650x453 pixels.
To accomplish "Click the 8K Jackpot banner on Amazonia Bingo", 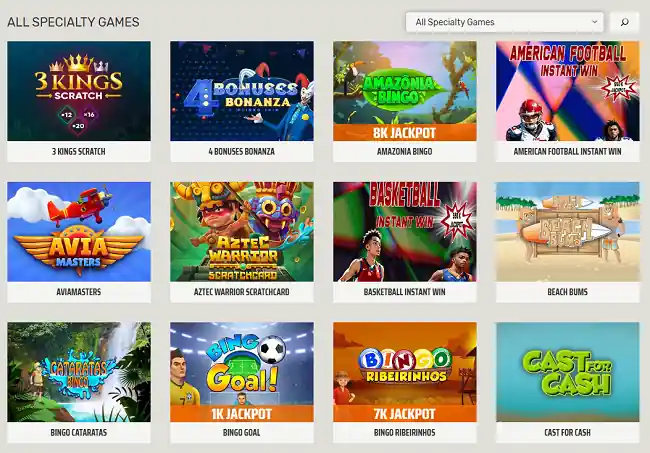I will coord(405,133).
